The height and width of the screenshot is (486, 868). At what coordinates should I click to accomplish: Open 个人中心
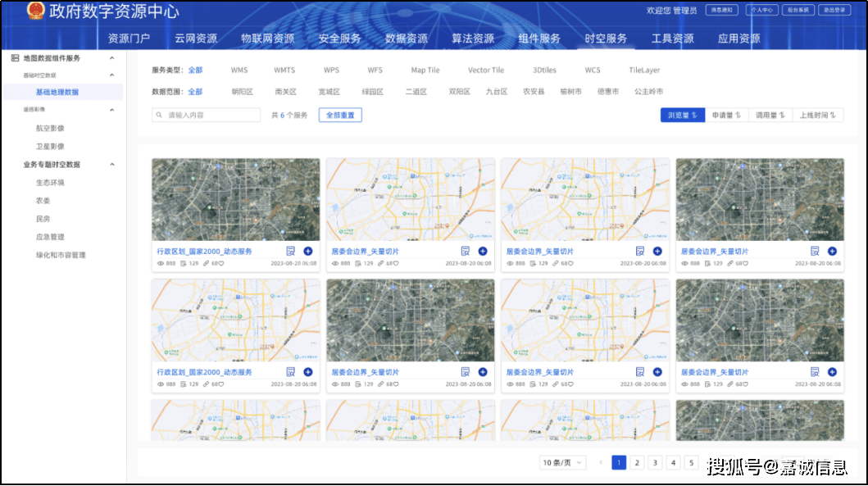coord(761,10)
